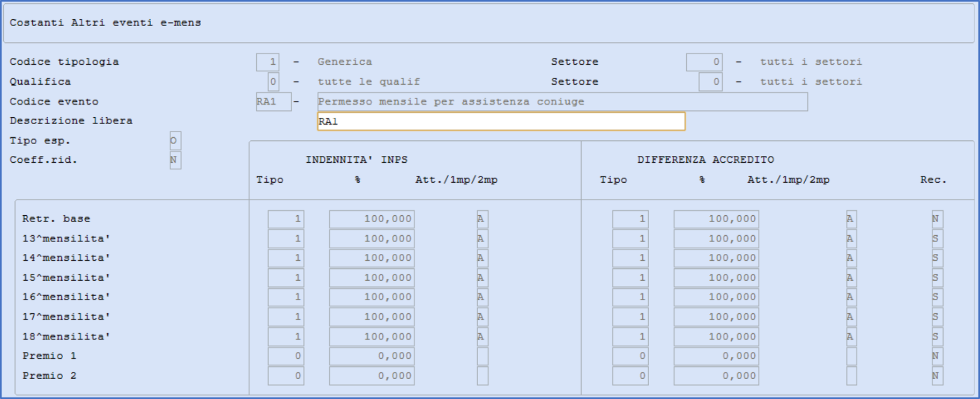Click Retr. base Rec. field
This screenshot has width=980, height=399.
pos(937,219)
